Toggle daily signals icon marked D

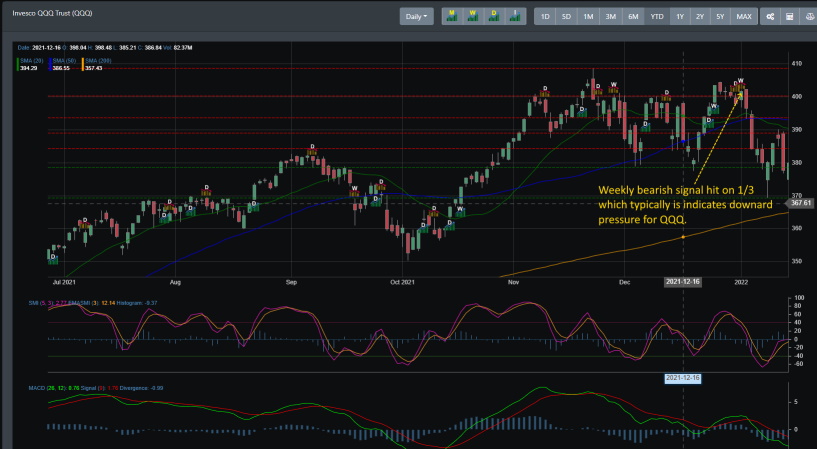(493, 16)
